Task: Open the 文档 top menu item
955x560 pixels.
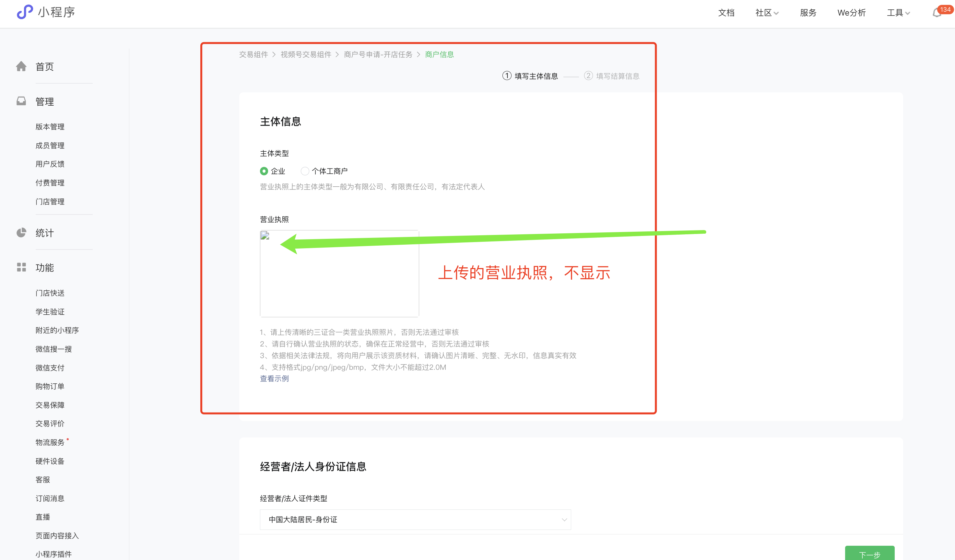Action: click(x=726, y=13)
